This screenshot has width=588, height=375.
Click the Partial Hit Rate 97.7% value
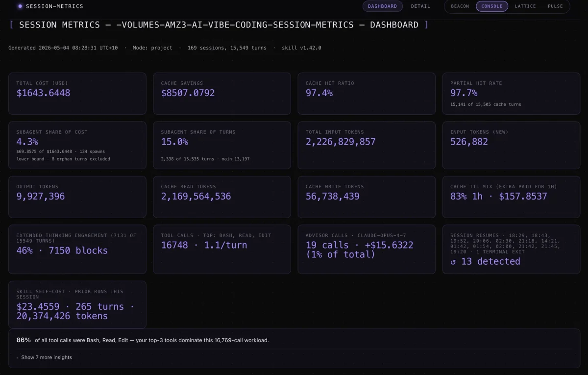pos(464,93)
